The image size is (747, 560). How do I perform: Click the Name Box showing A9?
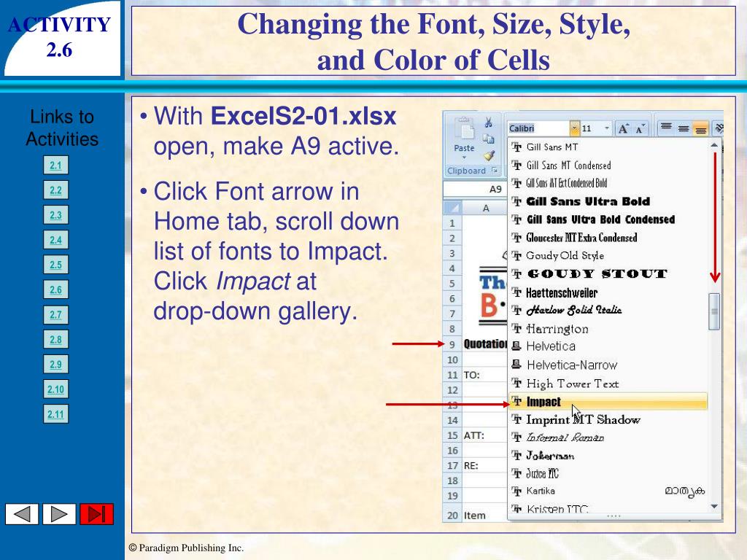(475, 189)
